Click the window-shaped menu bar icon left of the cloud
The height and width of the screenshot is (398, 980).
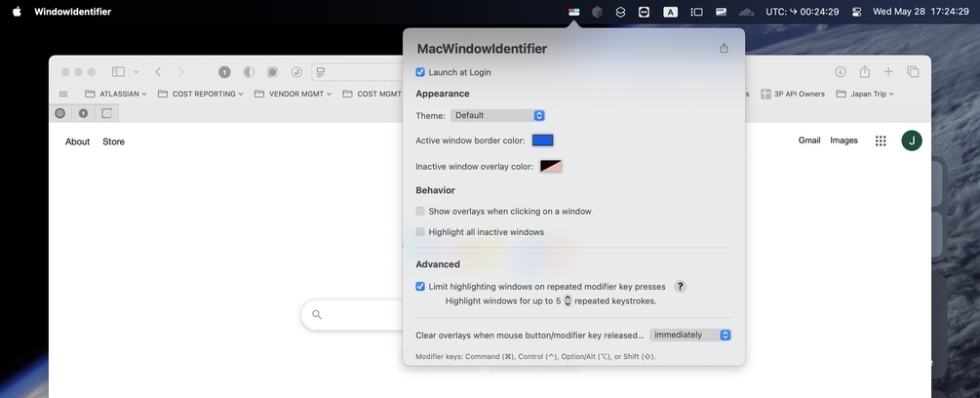[721, 12]
